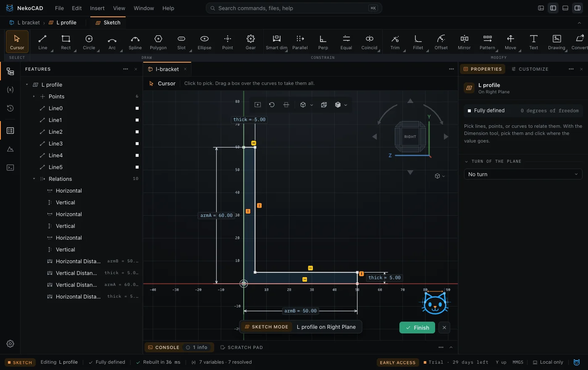Use the Slot tool

181,42
